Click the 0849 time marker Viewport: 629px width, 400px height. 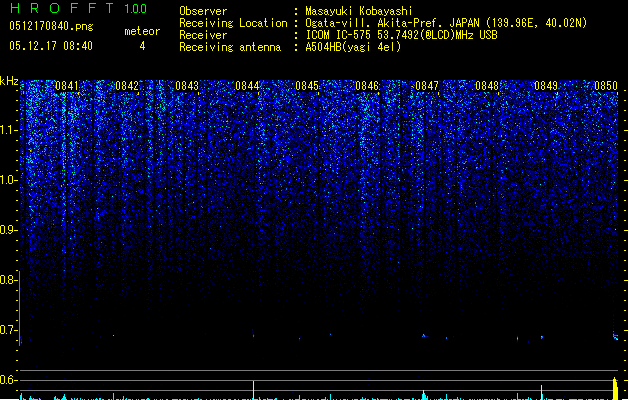[546, 86]
